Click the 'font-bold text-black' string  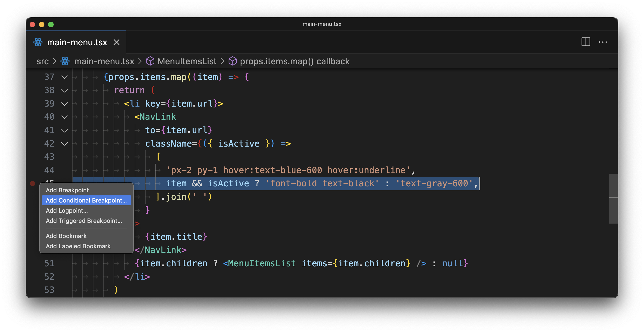[322, 183]
